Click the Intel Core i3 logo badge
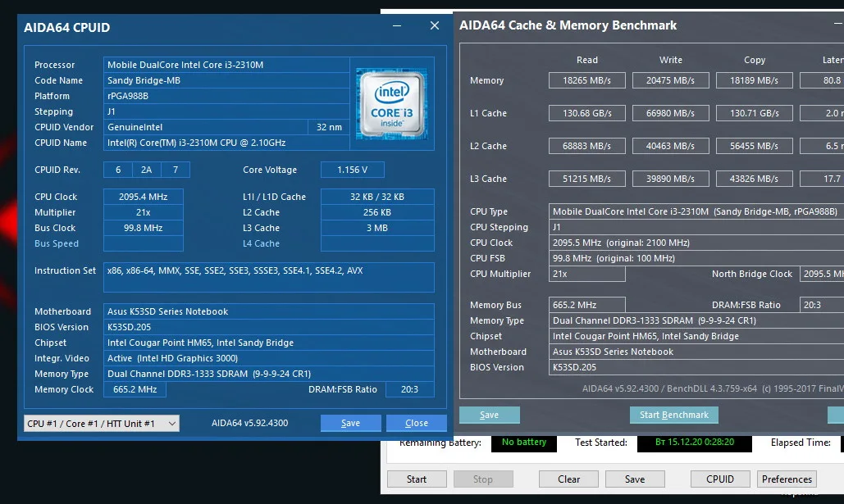Image resolution: width=844 pixels, height=504 pixels. click(392, 104)
